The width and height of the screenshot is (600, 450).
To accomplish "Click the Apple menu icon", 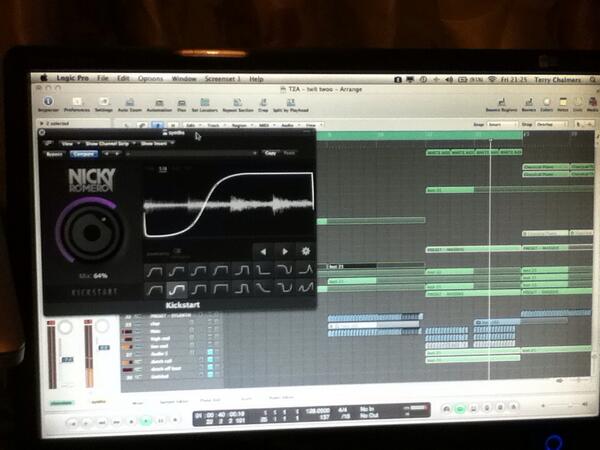I will coord(44,78).
